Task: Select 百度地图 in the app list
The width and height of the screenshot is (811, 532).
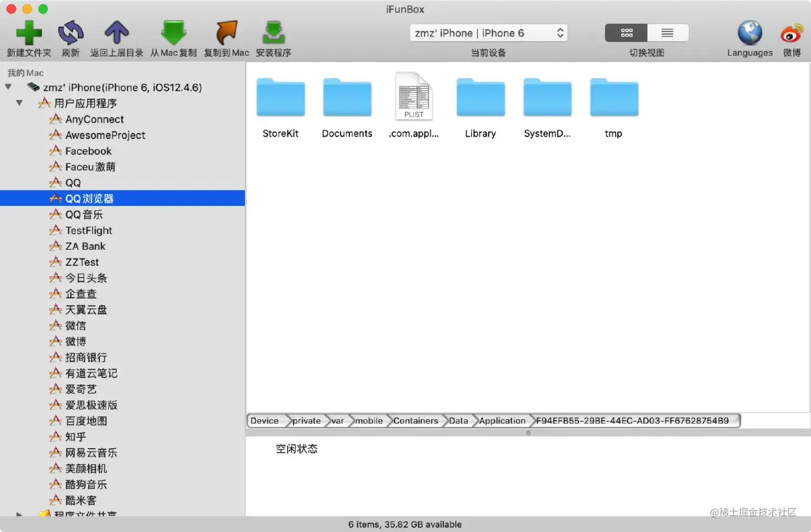Action: pyautogui.click(x=86, y=421)
